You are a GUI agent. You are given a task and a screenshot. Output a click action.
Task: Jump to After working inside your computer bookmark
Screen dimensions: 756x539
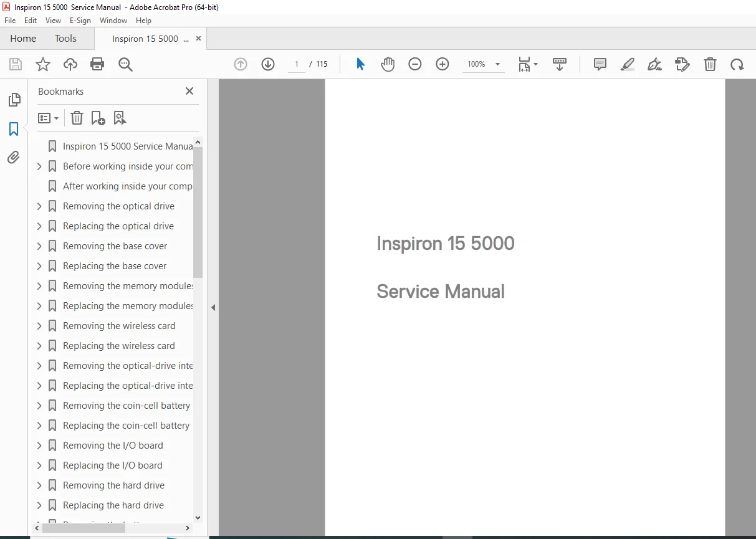128,186
